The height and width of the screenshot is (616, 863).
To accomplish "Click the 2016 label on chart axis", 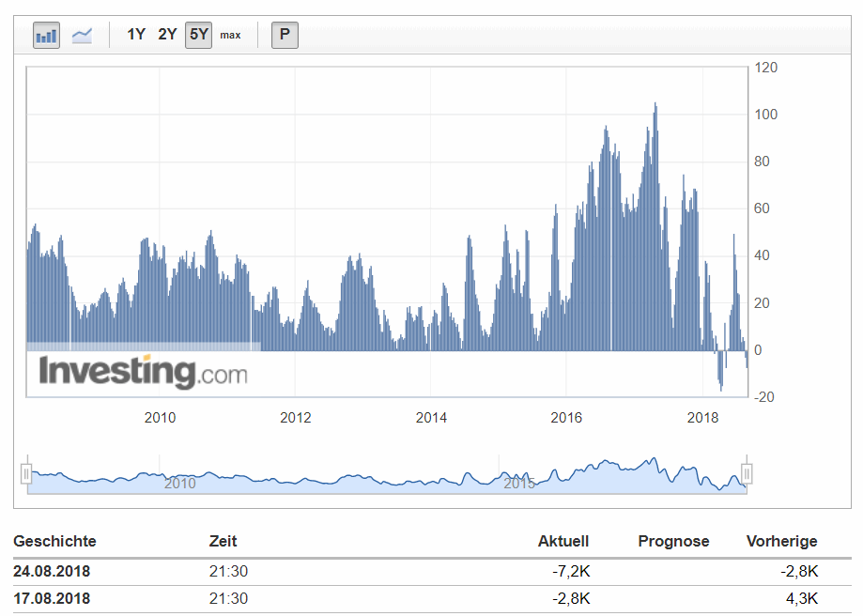I will tap(566, 418).
